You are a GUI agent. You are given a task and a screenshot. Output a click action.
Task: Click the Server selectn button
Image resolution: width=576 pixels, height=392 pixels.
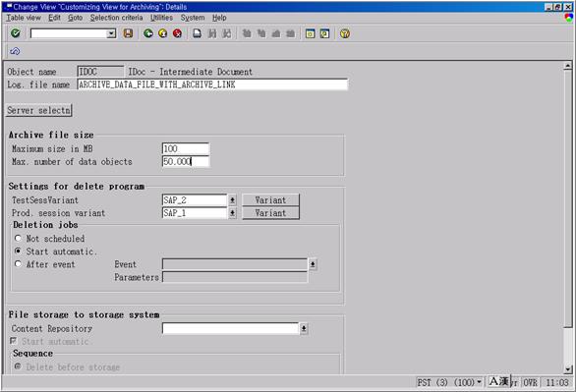(x=39, y=110)
